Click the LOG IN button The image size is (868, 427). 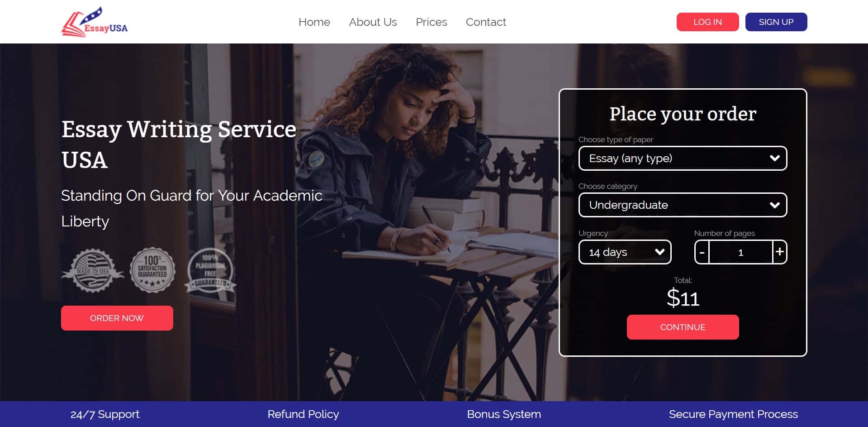707,22
